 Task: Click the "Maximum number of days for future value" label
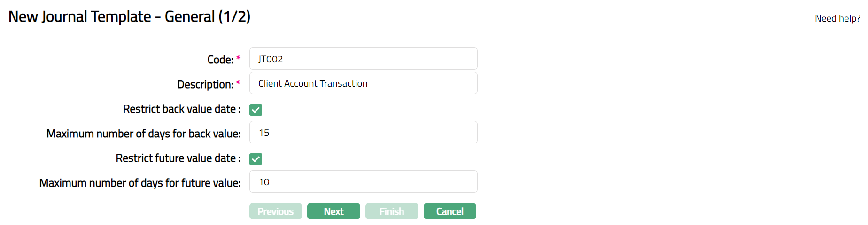tap(139, 183)
